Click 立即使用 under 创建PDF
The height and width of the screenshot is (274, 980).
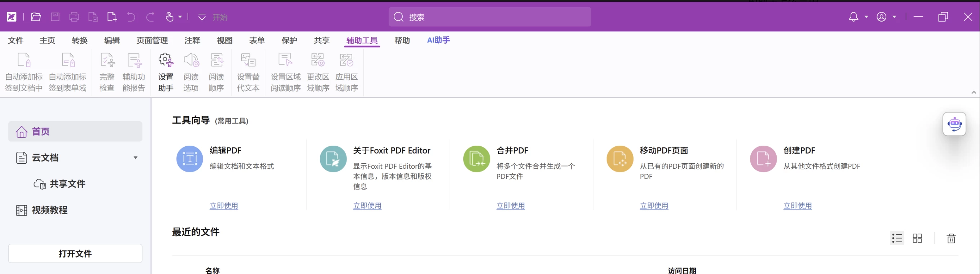pos(798,206)
